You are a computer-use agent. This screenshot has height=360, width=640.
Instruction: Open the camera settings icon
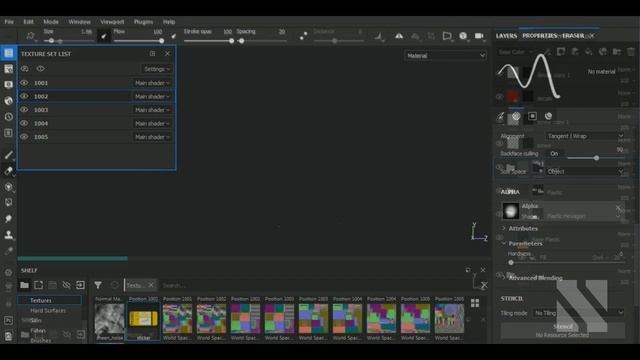(x=479, y=36)
